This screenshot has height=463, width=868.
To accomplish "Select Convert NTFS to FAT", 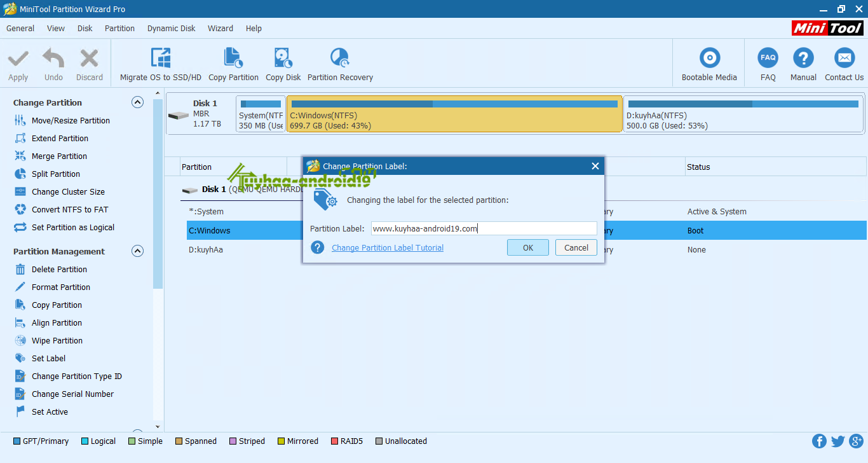I will click(x=70, y=209).
